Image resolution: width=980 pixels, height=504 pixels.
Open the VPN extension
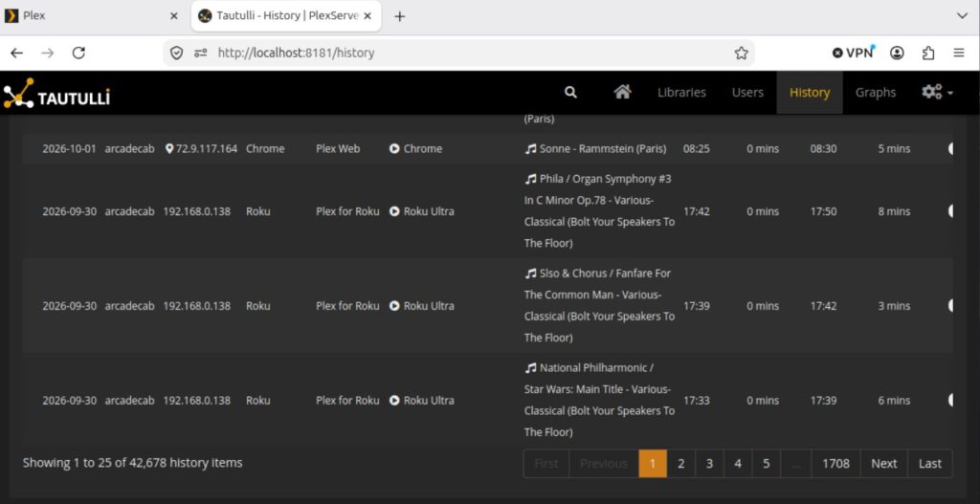[x=853, y=54]
